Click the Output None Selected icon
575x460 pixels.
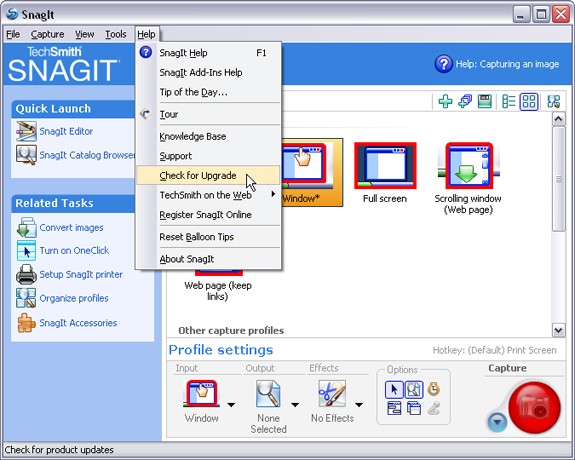click(268, 394)
